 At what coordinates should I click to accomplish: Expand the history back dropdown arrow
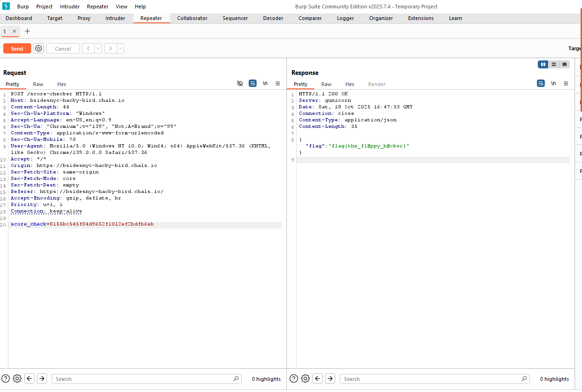coord(98,48)
